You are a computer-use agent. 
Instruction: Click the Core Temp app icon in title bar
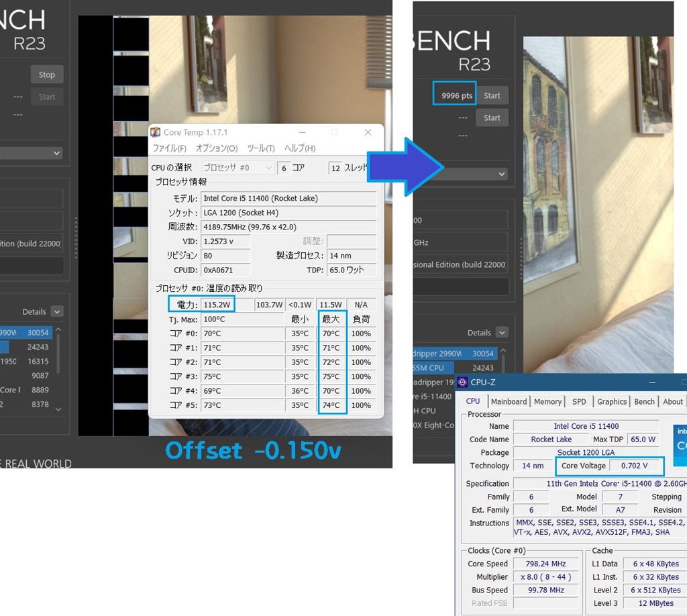156,132
